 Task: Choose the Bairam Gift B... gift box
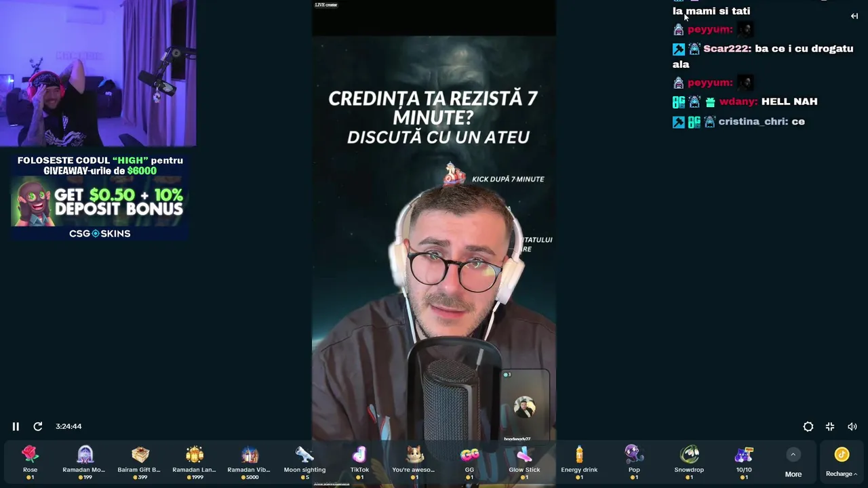click(x=139, y=462)
